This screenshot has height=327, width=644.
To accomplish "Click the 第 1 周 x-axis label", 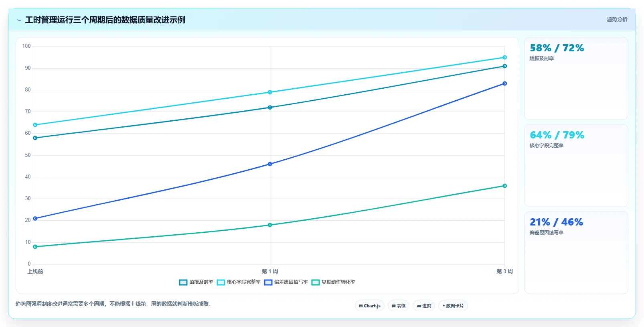I will tap(270, 272).
